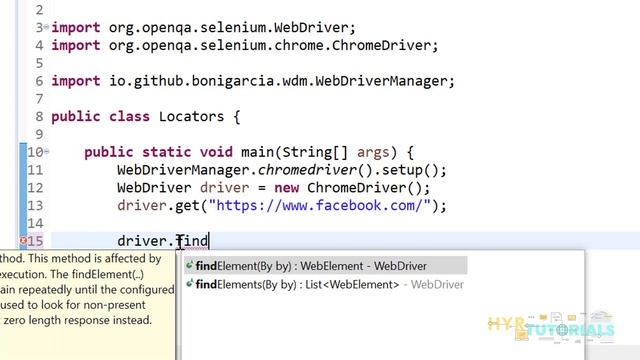Select findElement(By by) autocomplete suggestion
Viewport: 640px width, 360px height.
[x=325, y=266]
